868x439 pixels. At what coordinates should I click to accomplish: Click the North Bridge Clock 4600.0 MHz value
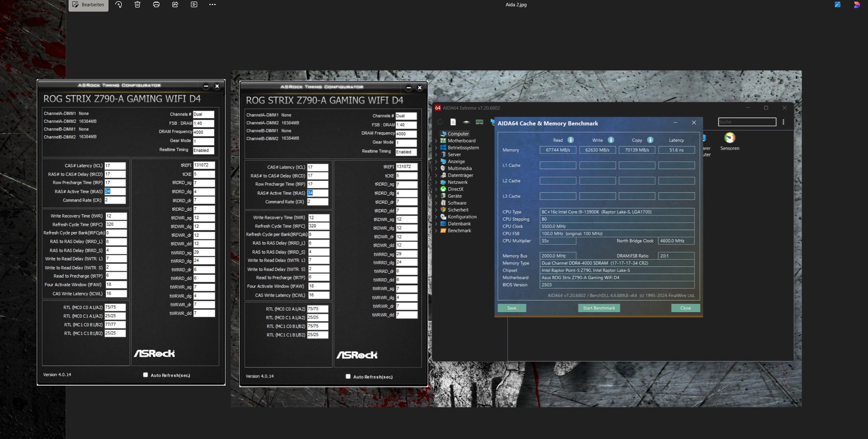[676, 241]
